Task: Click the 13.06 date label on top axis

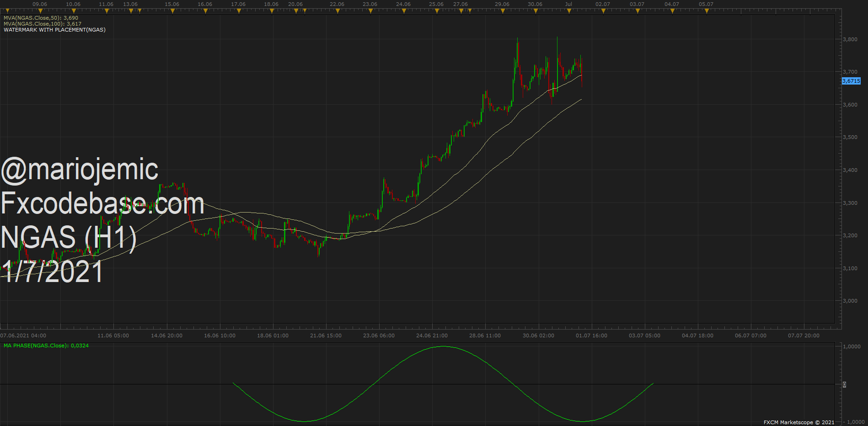Action: point(130,4)
